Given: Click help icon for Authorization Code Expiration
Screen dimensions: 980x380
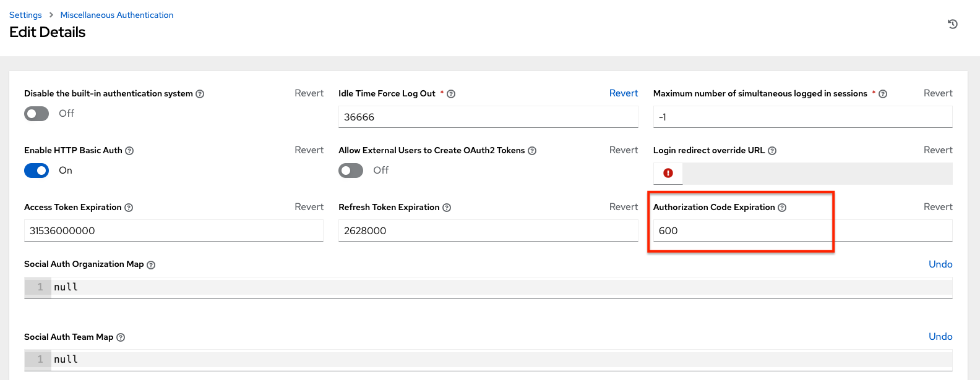Looking at the screenshot, I should click(782, 208).
